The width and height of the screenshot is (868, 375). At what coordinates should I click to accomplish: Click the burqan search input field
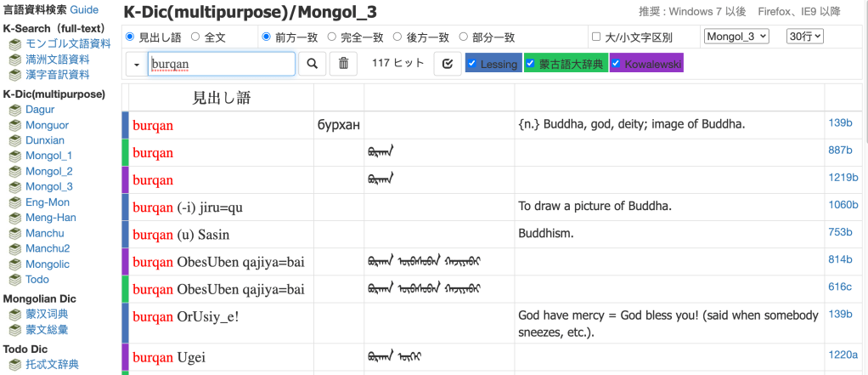[221, 64]
